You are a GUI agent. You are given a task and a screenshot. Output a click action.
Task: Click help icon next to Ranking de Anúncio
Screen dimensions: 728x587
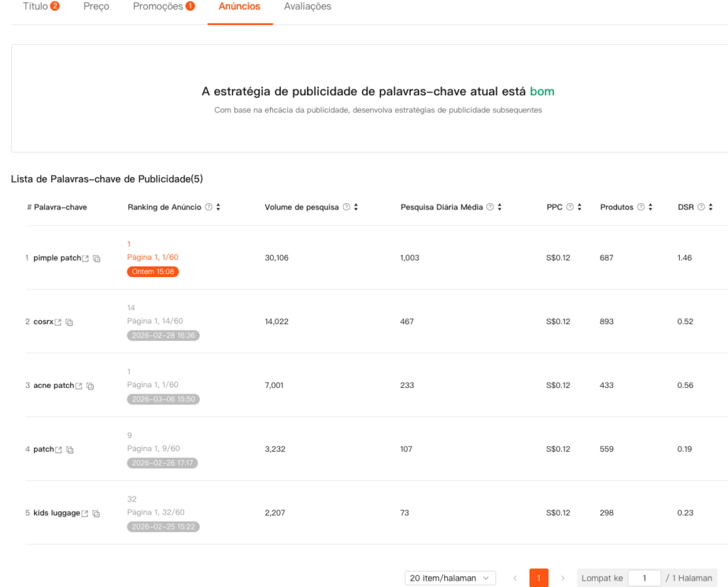pyautogui.click(x=208, y=207)
